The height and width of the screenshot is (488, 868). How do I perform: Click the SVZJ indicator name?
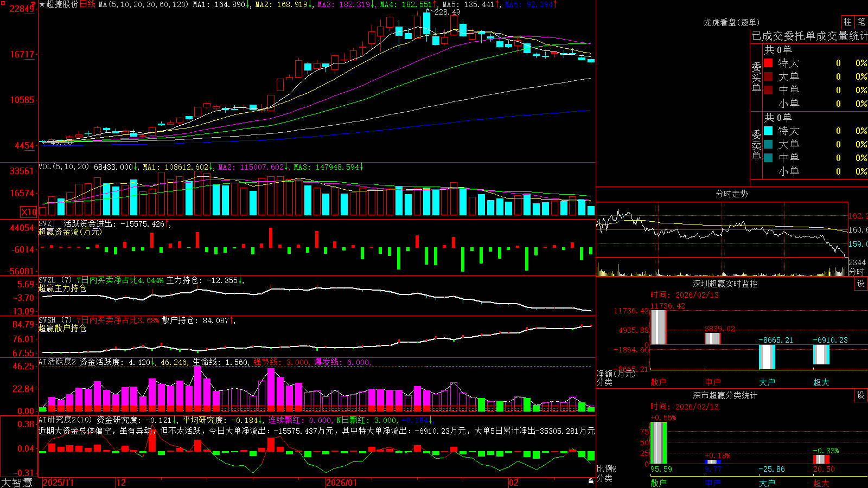[x=47, y=223]
